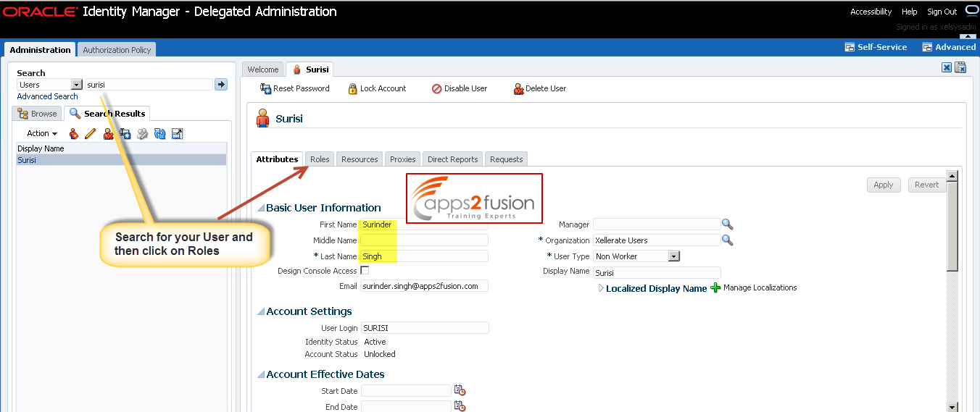Screen dimensions: 980x412
Task: Open the Advanced Search link
Action: coord(48,96)
